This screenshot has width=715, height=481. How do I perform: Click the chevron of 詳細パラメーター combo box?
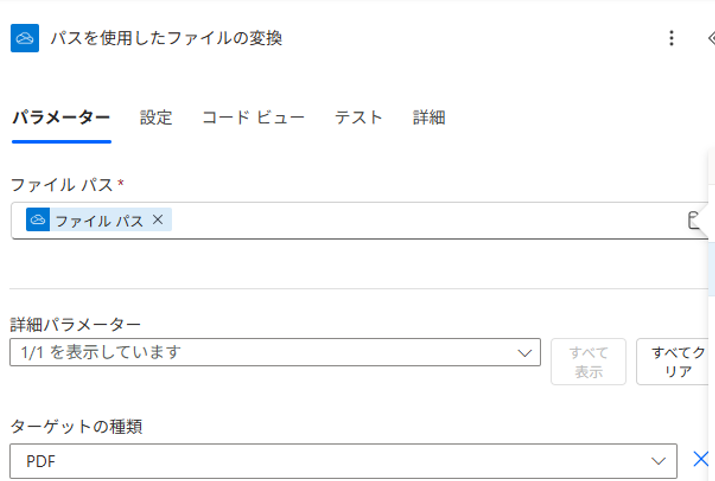tap(524, 352)
